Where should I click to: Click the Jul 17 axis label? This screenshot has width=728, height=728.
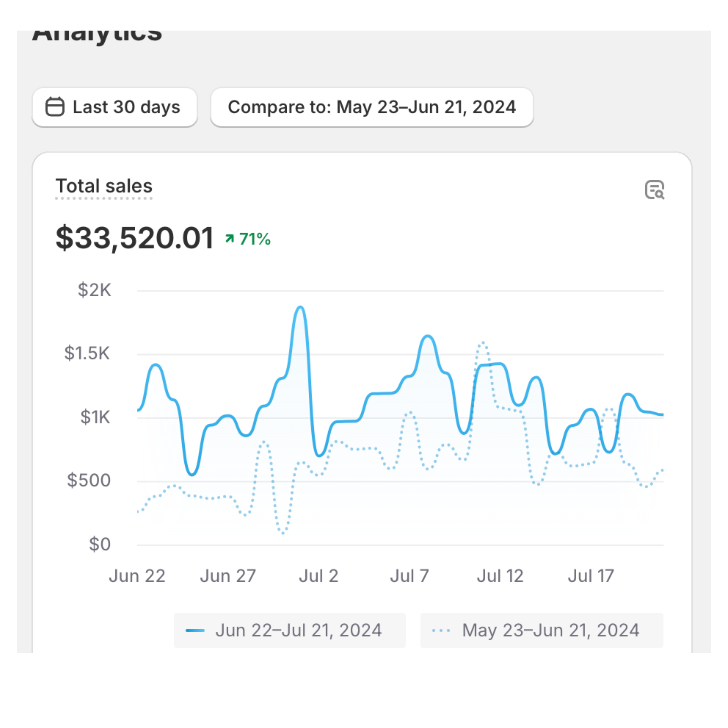(x=591, y=576)
